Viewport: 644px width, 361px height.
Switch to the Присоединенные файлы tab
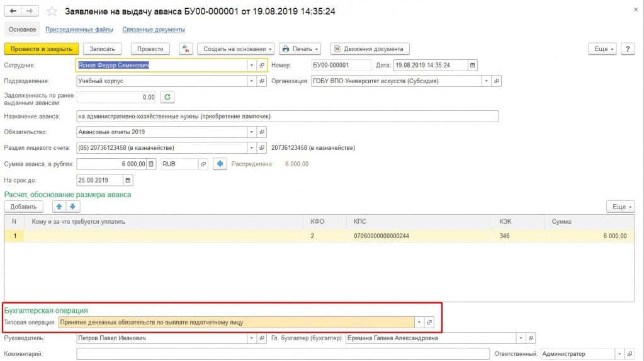(x=79, y=30)
